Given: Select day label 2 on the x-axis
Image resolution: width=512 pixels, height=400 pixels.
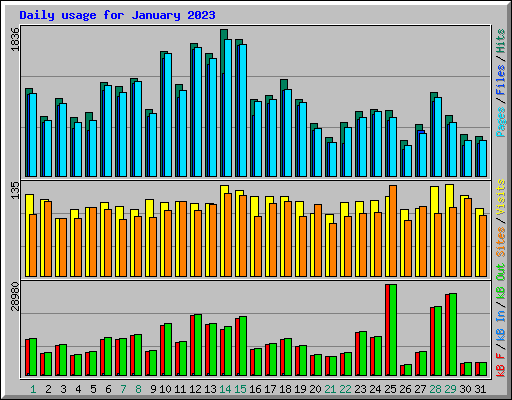Looking at the screenshot, I should click(48, 389).
